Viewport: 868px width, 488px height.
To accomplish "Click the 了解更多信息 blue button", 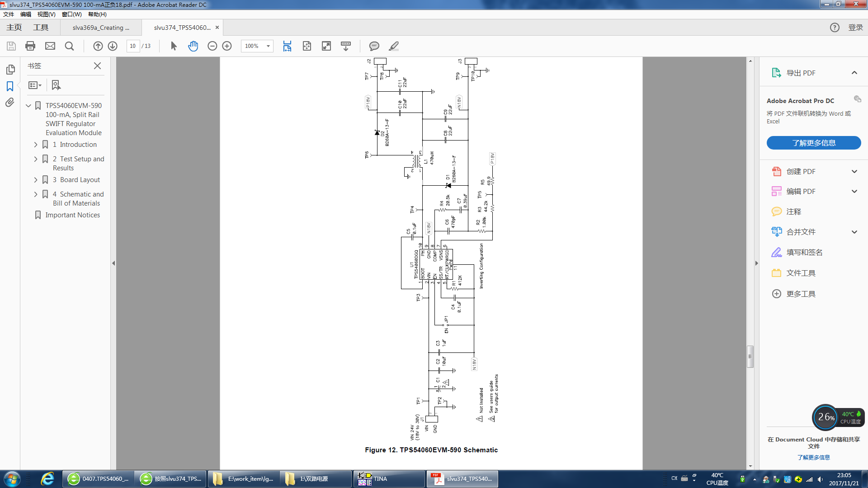I will pos(813,143).
